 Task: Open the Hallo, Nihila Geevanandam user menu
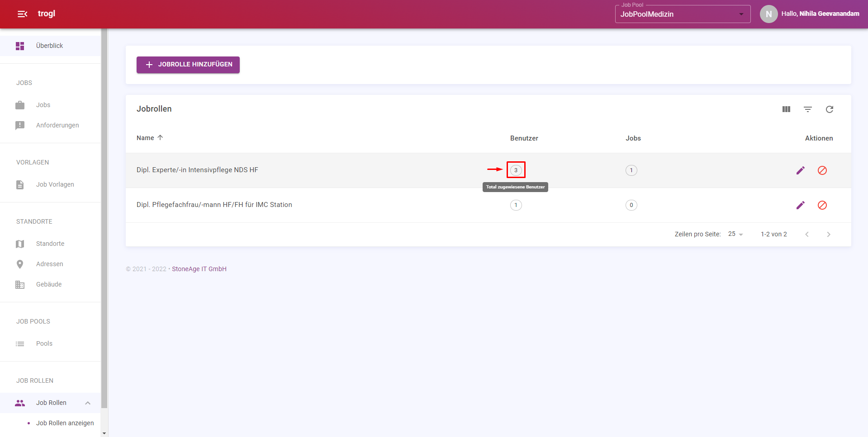coord(820,14)
